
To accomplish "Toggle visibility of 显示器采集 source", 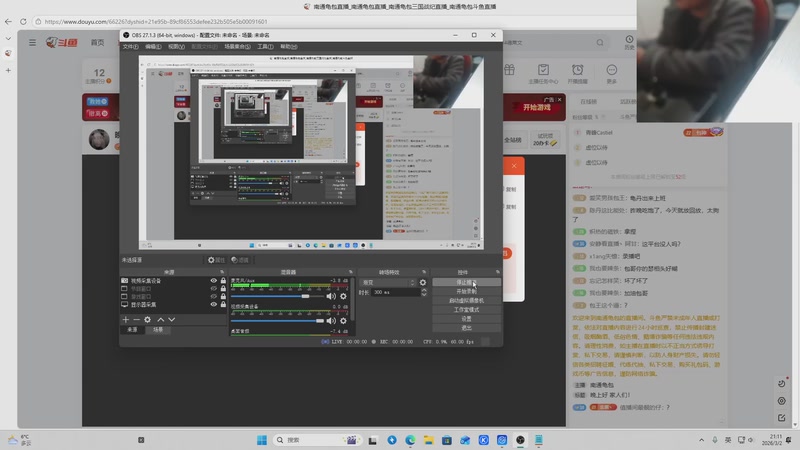I will [213, 304].
